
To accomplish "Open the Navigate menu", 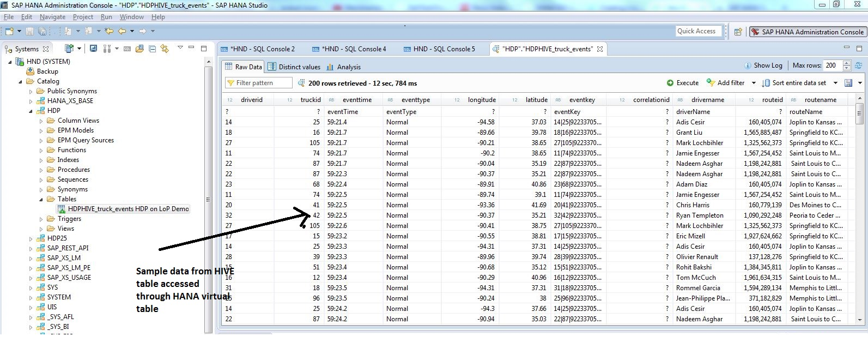I will [x=52, y=17].
